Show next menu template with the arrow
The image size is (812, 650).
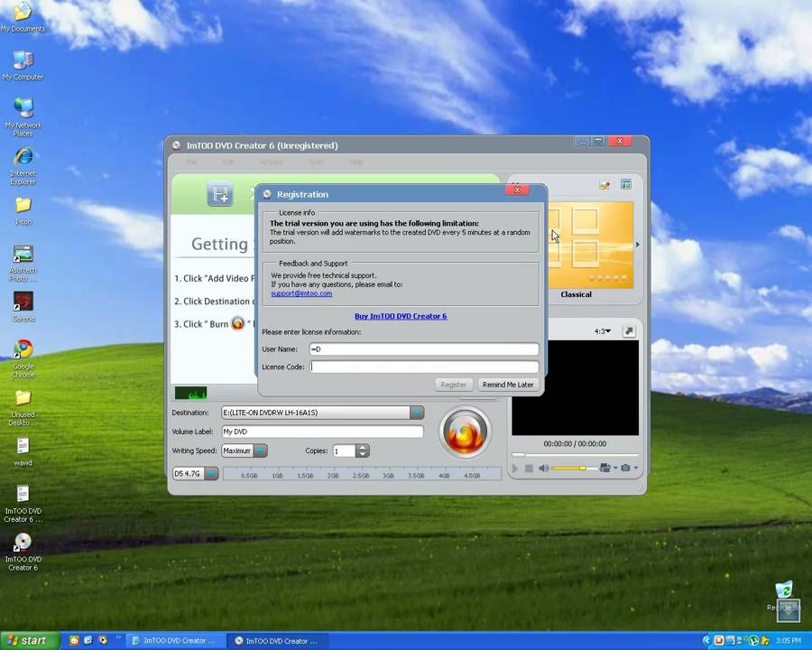(x=638, y=245)
